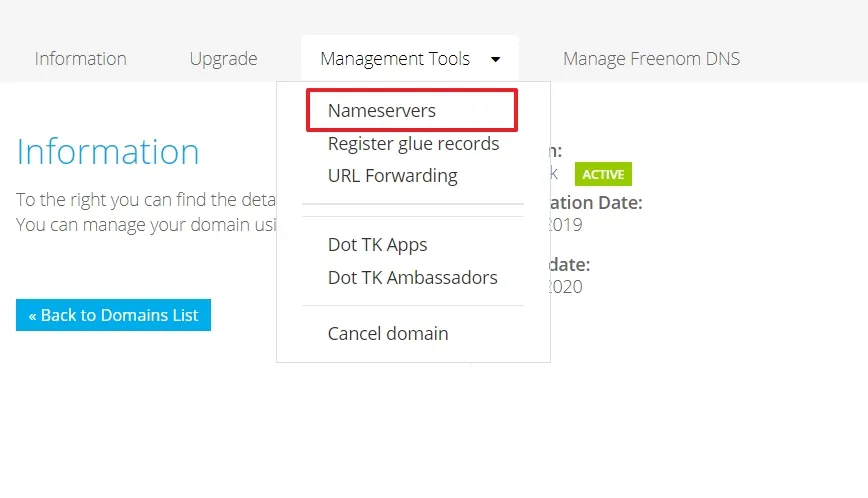868x498 pixels.
Task: Click the green ACTIVE status badge
Action: click(603, 174)
